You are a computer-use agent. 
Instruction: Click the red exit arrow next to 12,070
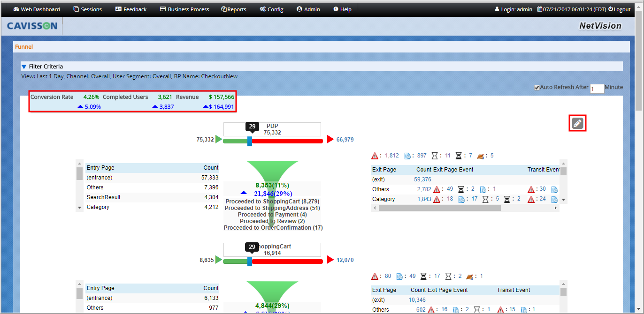(330, 260)
